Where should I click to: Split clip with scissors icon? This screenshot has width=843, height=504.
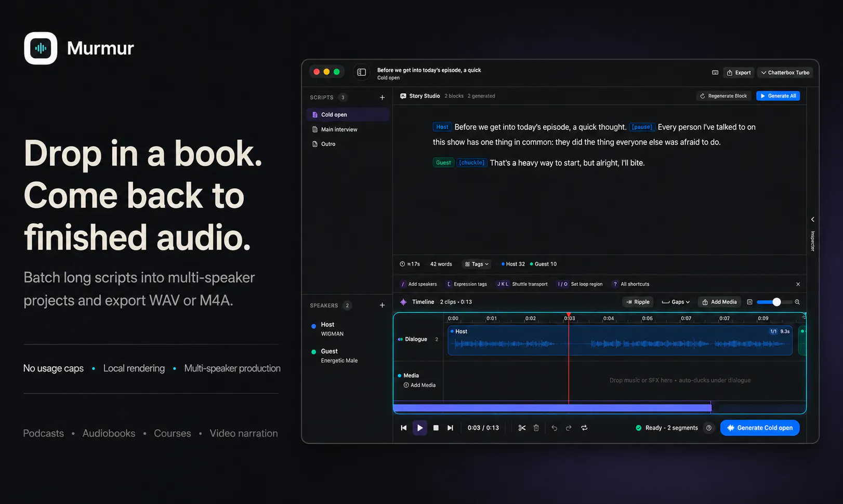pos(522,428)
